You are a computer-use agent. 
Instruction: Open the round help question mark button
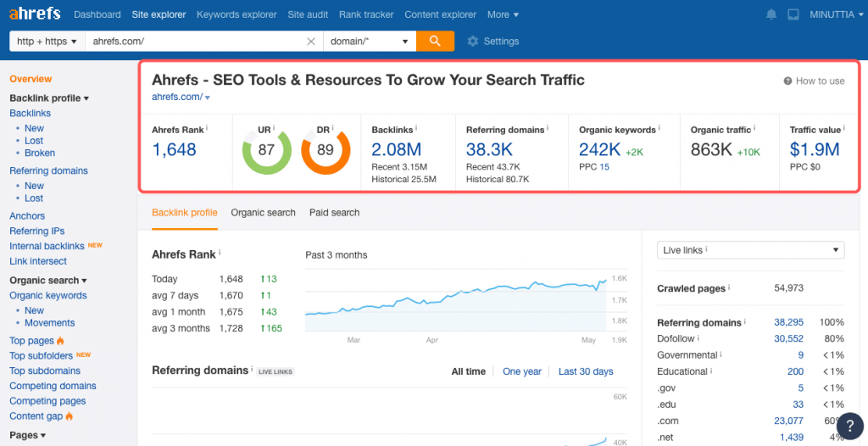(x=849, y=426)
